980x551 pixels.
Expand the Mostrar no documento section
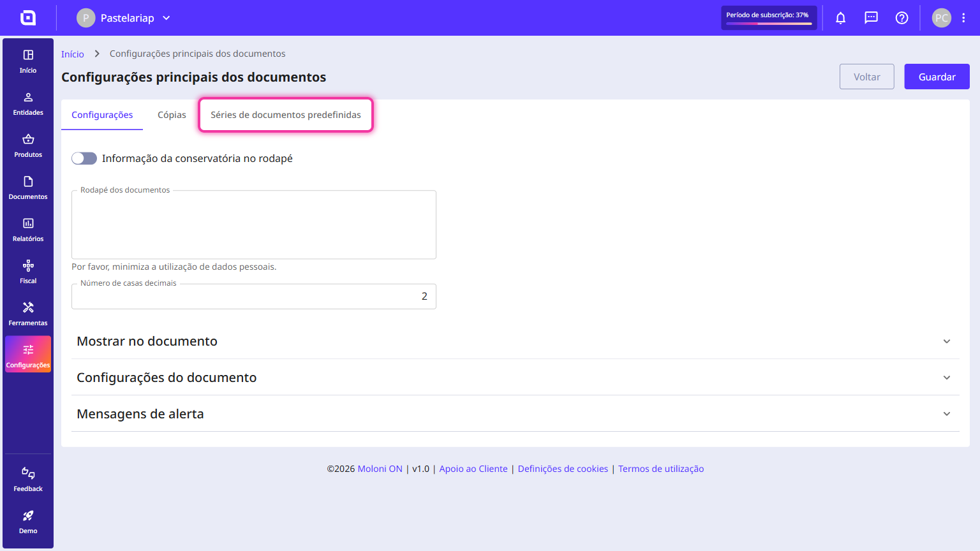(516, 341)
